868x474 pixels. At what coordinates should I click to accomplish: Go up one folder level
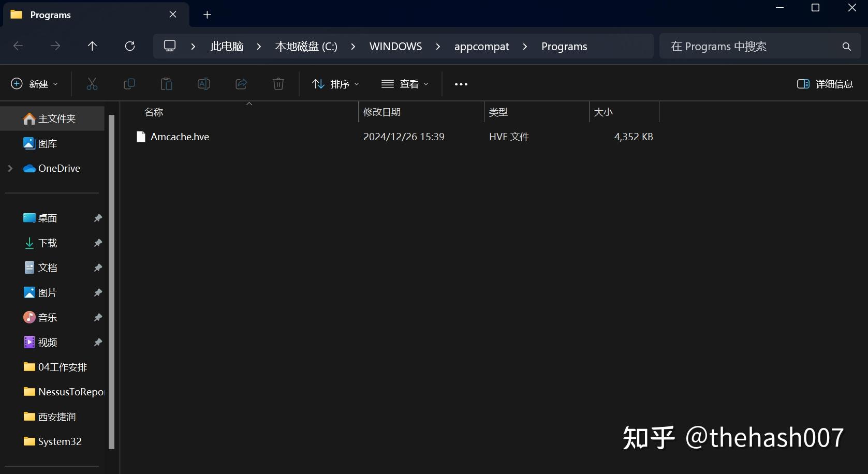click(92, 46)
